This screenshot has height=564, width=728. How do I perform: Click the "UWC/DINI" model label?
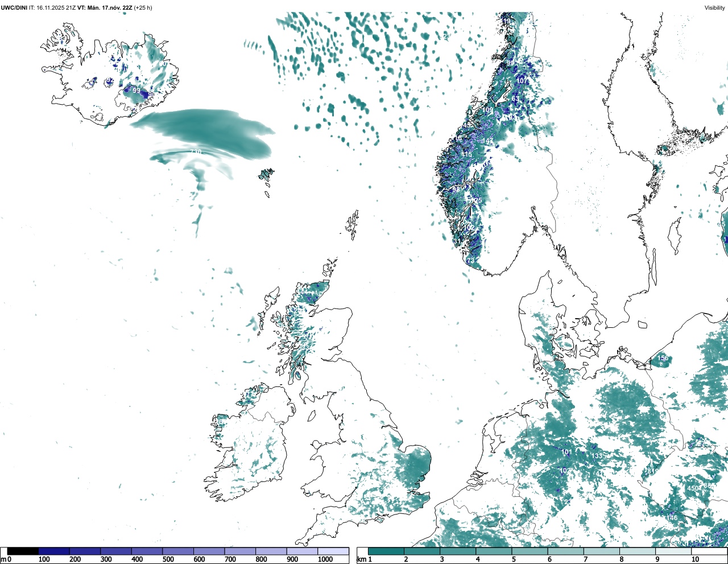point(14,8)
